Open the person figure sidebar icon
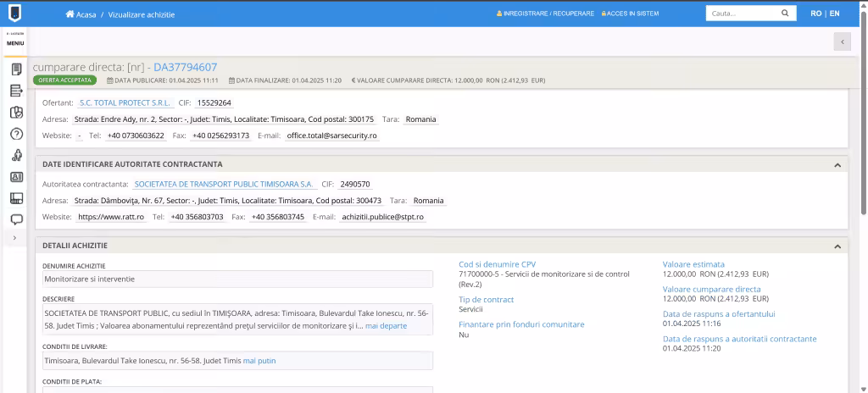The height and width of the screenshot is (393, 868). pos(17,156)
